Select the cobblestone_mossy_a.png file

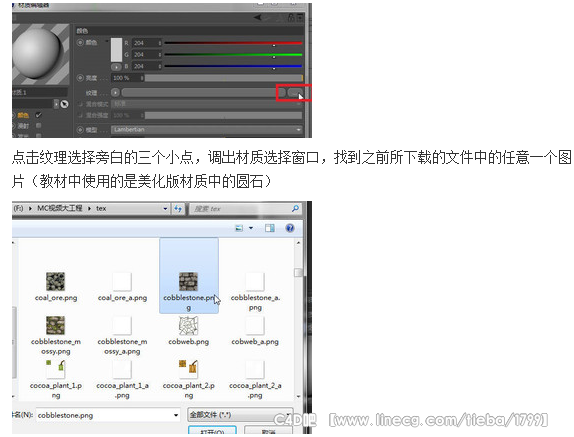(122, 336)
